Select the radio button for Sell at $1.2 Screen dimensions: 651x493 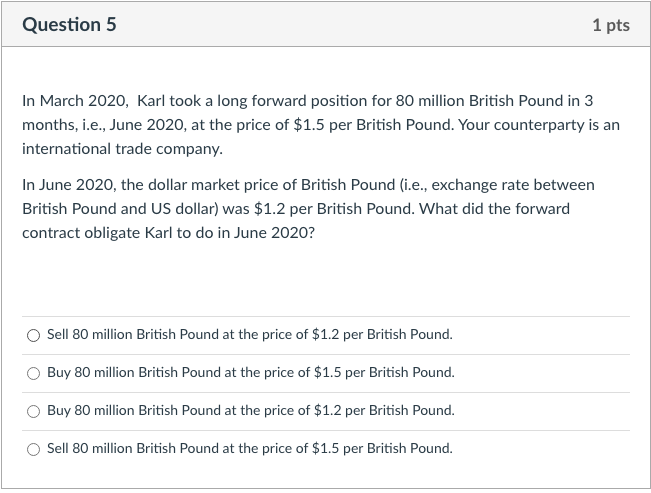[34, 335]
